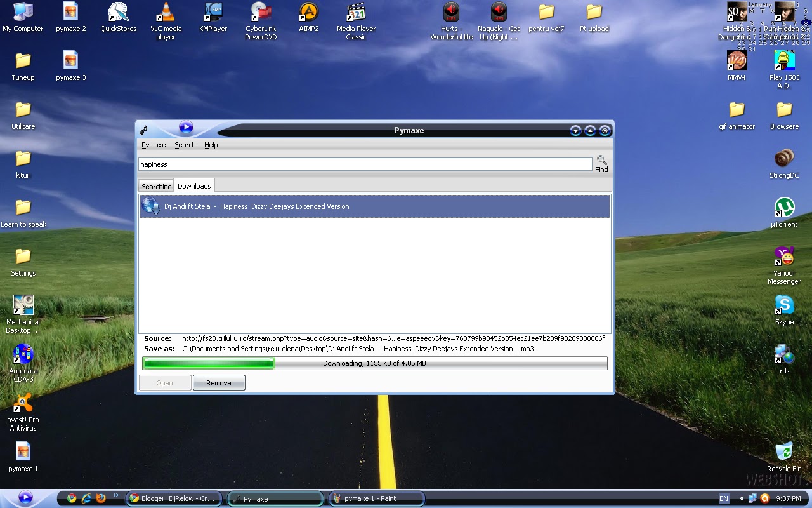Select the Media Player Classic icon

(x=356, y=21)
